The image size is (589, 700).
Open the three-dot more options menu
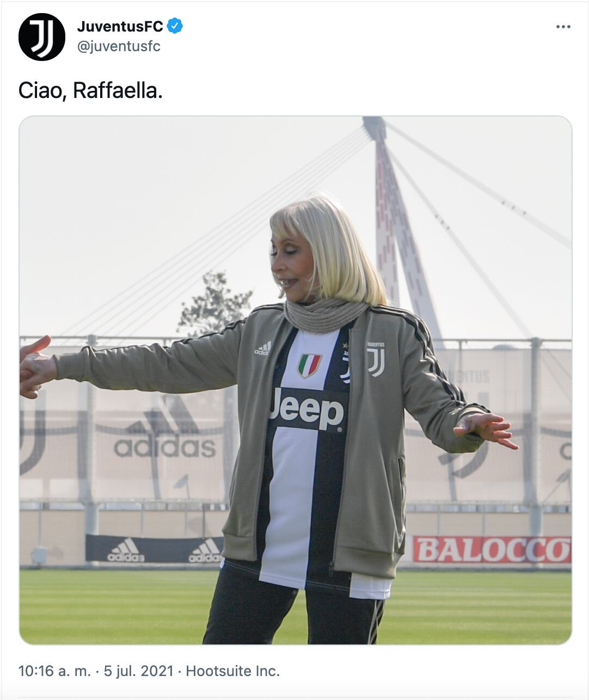563,27
